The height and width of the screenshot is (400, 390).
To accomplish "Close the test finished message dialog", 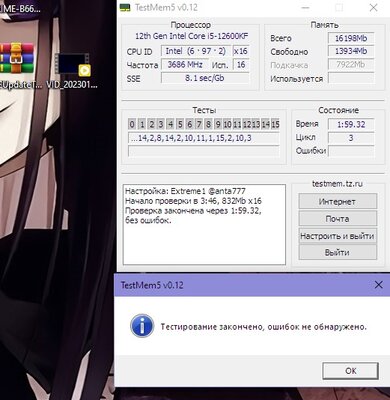I will tap(378, 284).
